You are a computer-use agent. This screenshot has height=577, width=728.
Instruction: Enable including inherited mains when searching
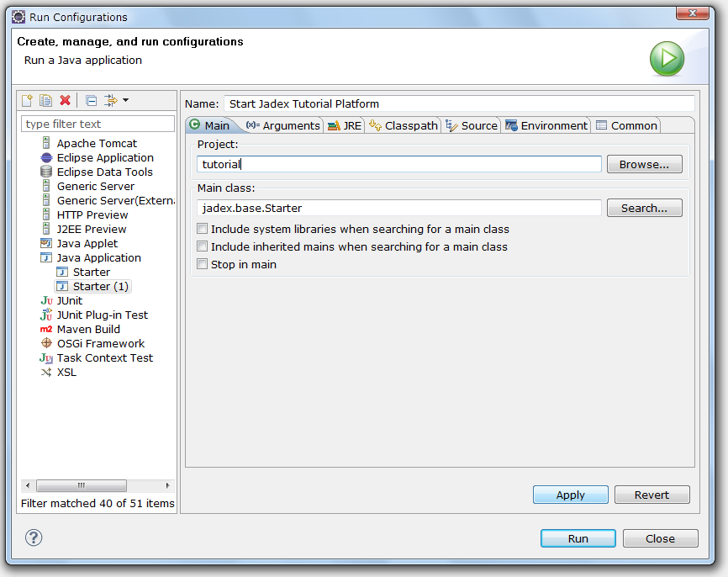(x=202, y=246)
